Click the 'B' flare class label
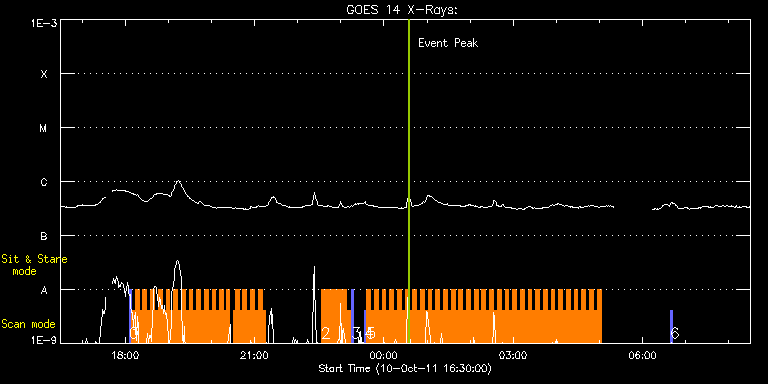768x384 pixels. click(44, 237)
